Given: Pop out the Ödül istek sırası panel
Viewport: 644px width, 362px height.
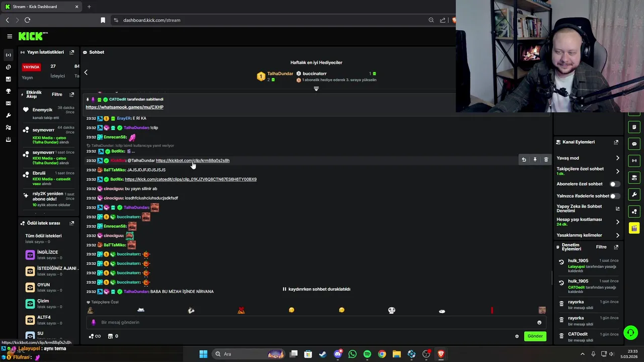Looking at the screenshot, I should click(72, 223).
